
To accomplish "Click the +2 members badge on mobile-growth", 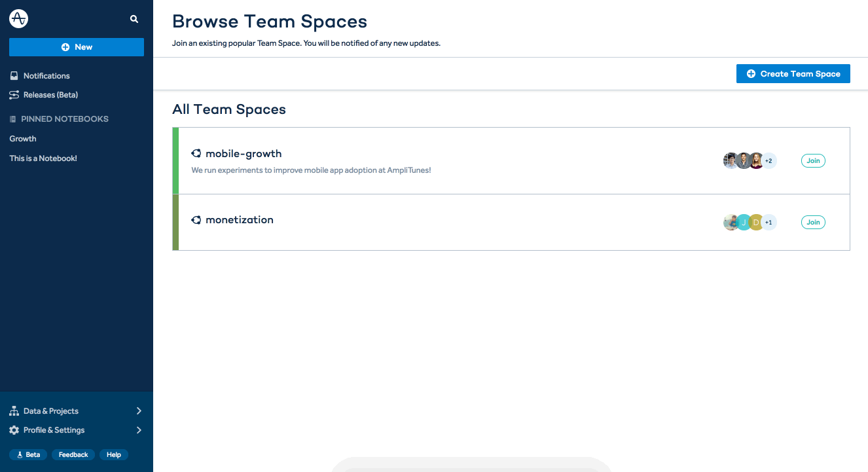I will [769, 161].
